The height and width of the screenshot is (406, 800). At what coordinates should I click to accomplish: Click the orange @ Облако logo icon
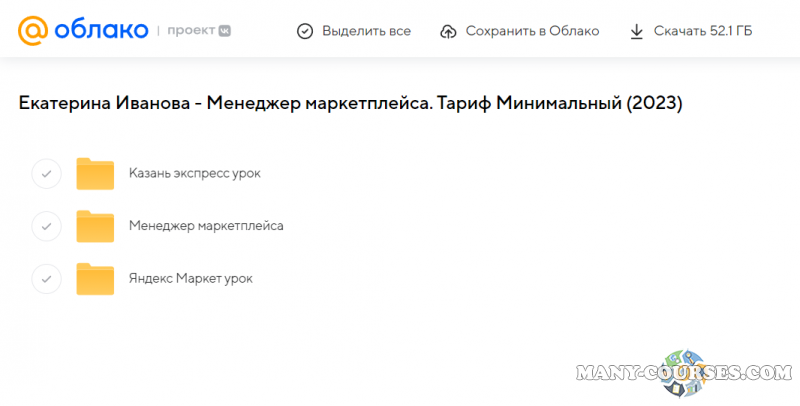tap(32, 31)
